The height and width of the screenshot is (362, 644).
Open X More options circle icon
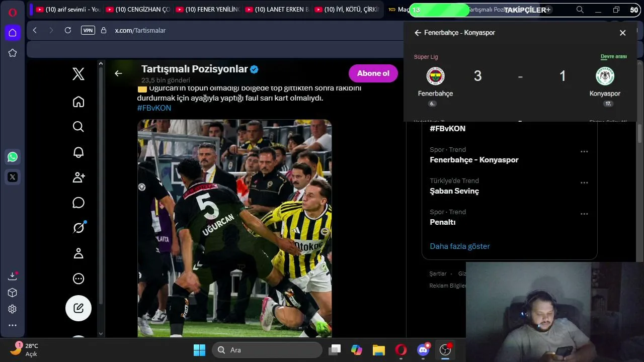[x=78, y=279]
